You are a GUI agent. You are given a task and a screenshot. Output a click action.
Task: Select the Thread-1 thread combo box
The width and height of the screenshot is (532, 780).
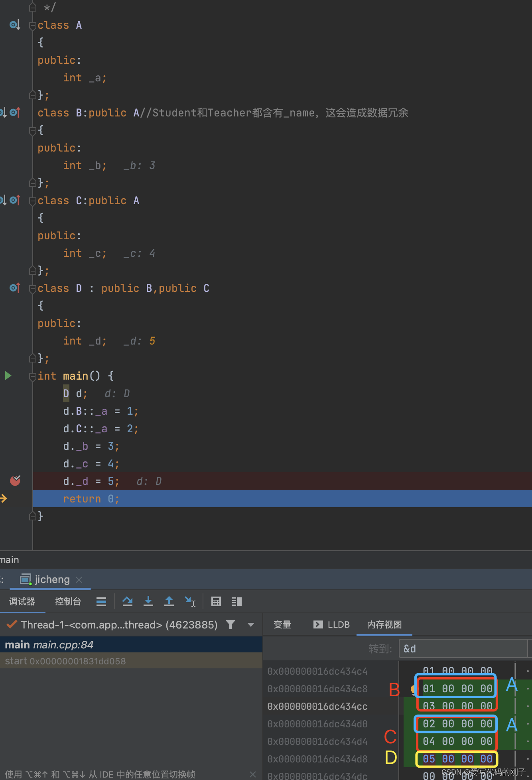pos(132,624)
